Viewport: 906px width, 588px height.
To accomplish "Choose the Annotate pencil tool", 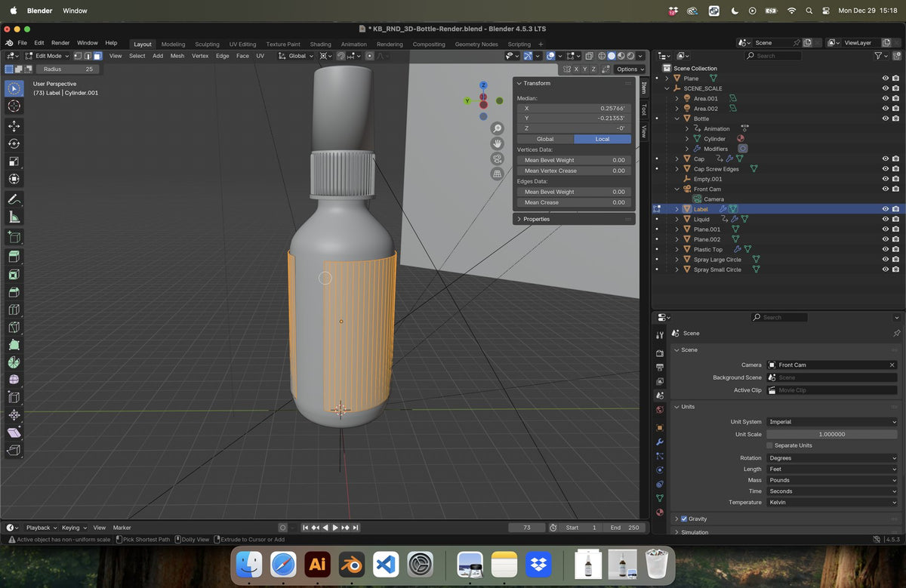I will pos(14,200).
